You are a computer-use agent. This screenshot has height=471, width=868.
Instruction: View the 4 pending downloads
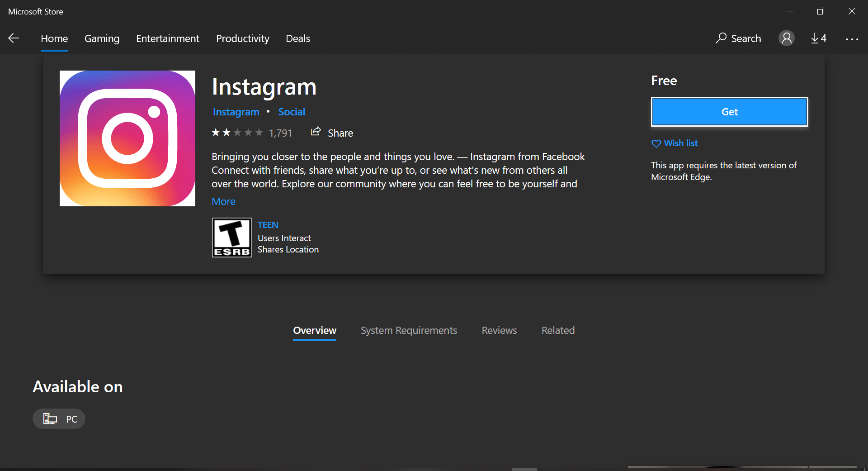(x=819, y=38)
